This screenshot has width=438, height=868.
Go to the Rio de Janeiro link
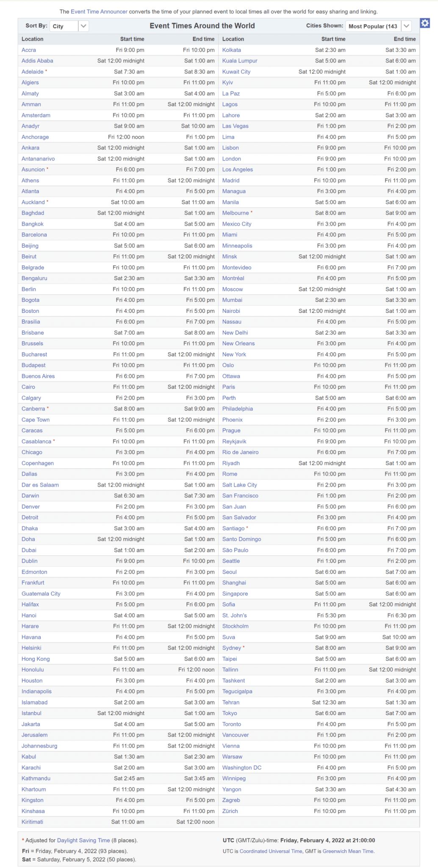(x=240, y=452)
